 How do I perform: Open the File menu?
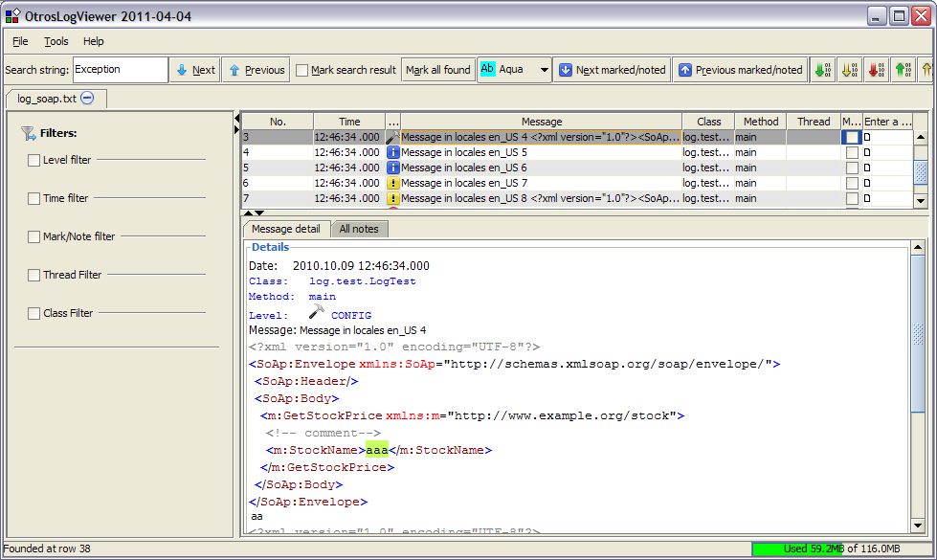click(20, 41)
